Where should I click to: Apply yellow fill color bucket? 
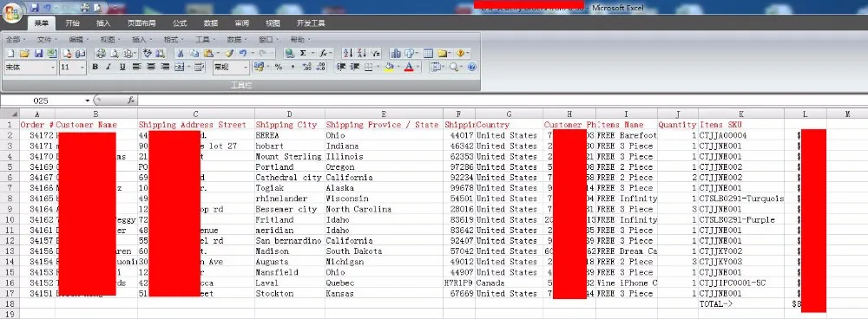coord(389,67)
